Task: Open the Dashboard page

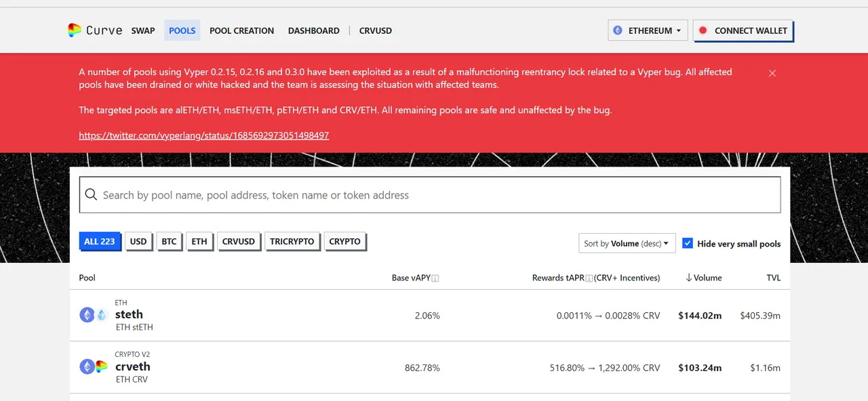Action: (314, 30)
